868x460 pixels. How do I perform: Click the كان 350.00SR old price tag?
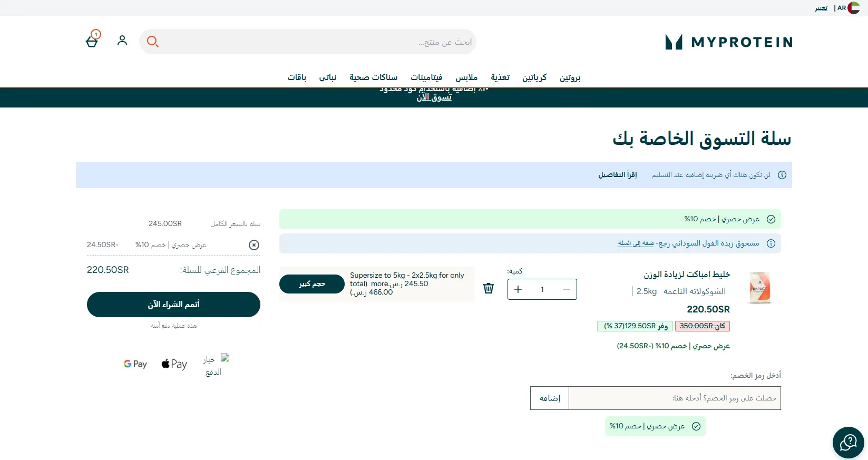click(x=703, y=326)
